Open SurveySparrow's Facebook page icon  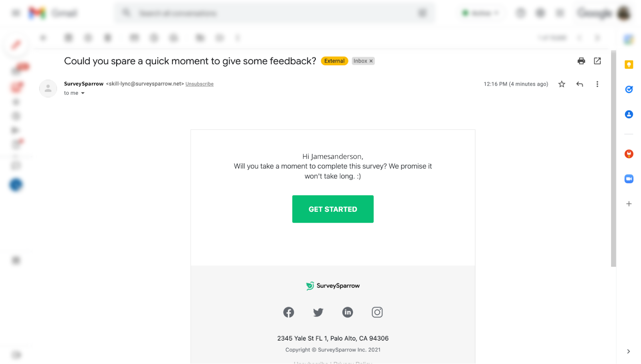[x=288, y=312]
